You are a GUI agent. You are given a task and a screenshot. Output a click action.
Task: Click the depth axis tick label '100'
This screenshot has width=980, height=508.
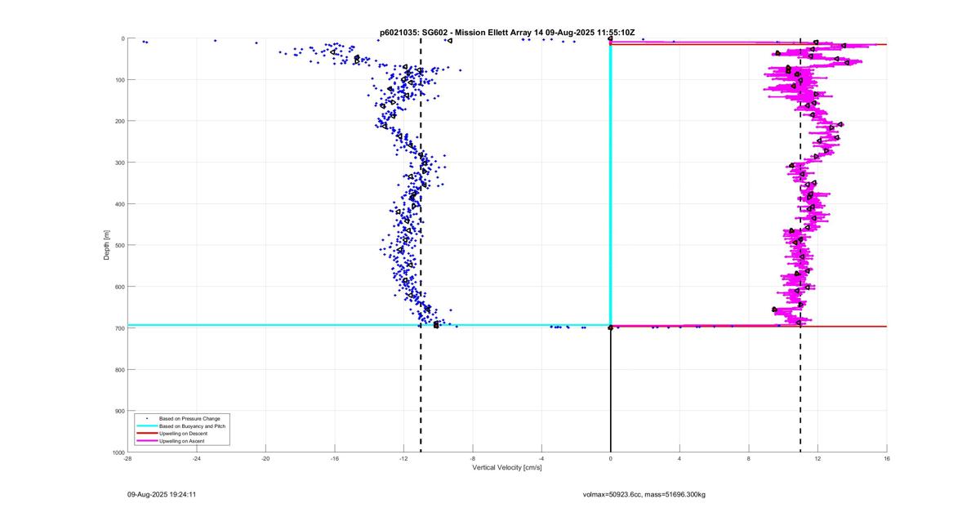[x=119, y=80]
